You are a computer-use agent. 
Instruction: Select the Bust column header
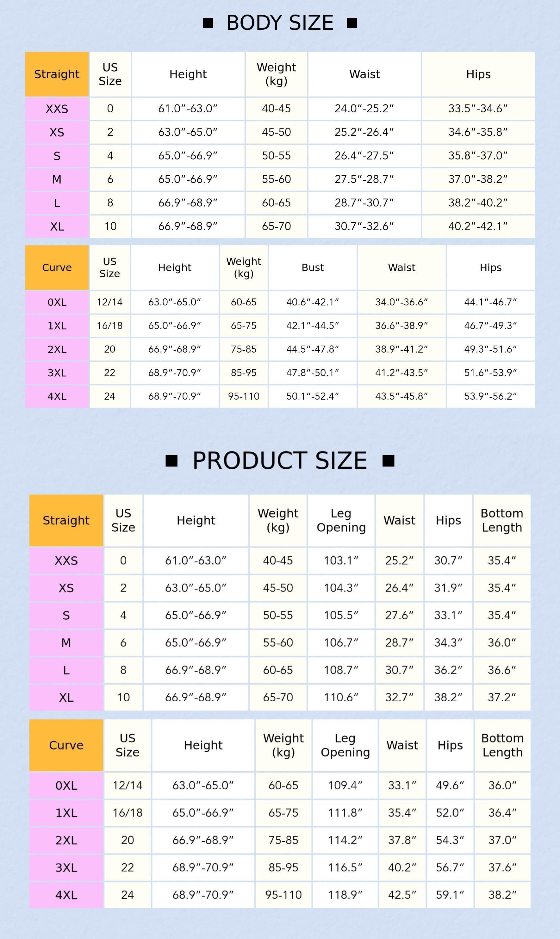point(313,267)
